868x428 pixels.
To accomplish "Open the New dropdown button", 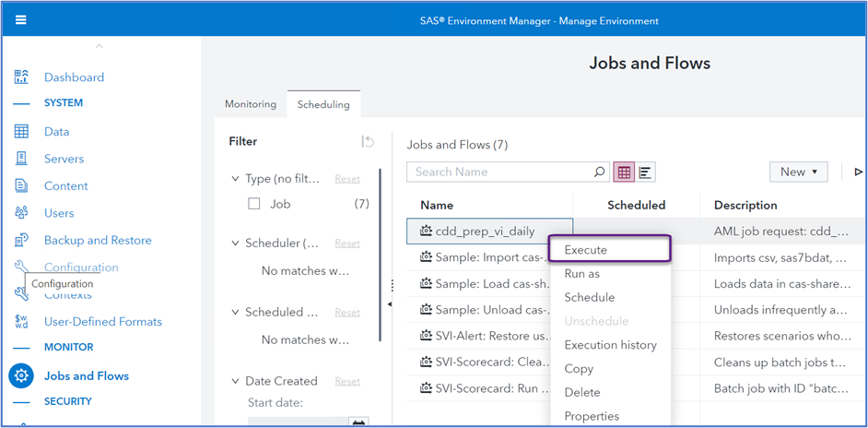I will click(798, 172).
